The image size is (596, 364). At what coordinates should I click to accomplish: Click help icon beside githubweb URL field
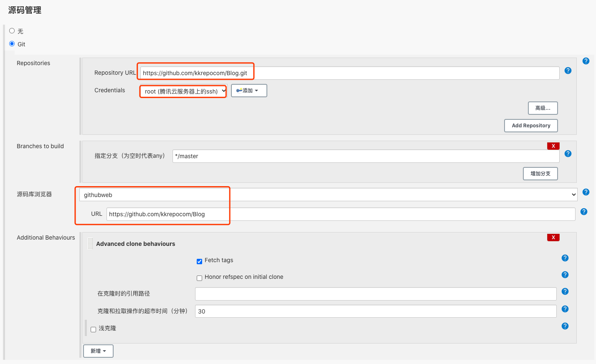[583, 212]
